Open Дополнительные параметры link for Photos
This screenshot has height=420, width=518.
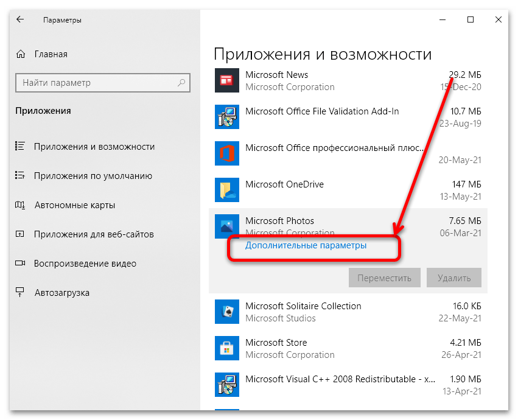pos(306,245)
